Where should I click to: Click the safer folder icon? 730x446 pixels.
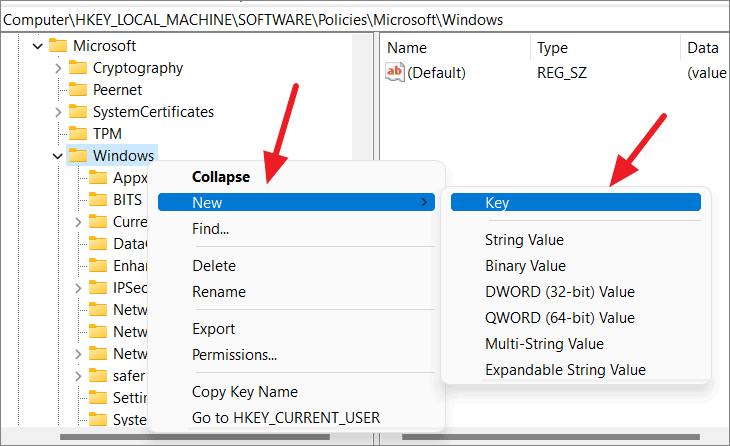click(x=98, y=375)
